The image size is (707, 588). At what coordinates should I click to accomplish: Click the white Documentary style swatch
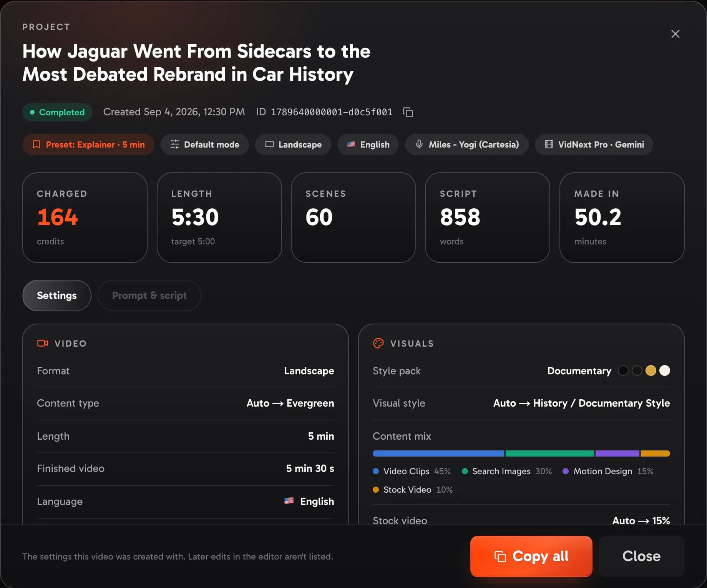(665, 370)
